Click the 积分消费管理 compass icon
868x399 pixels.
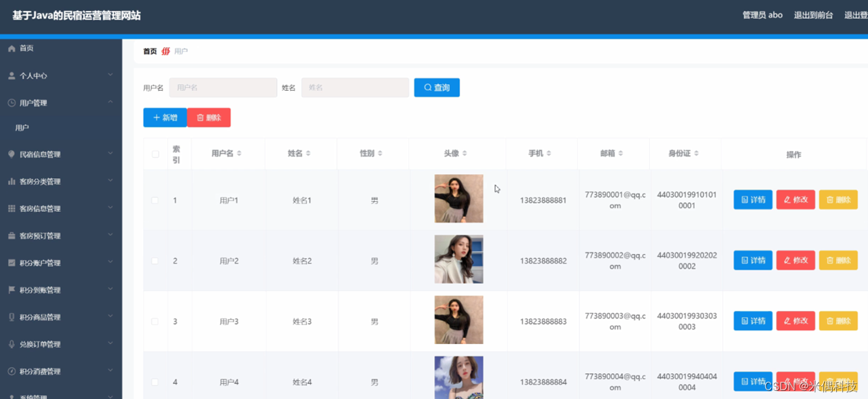pos(12,371)
